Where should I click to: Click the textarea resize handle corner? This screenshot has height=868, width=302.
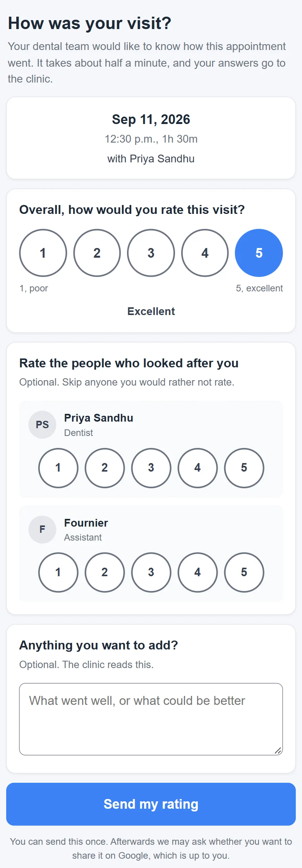pyautogui.click(x=278, y=751)
